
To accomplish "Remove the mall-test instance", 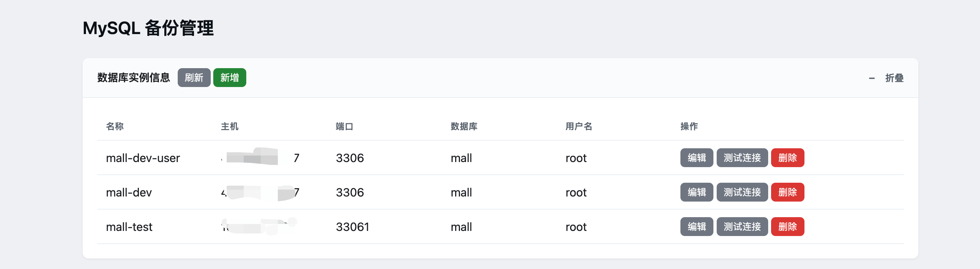I will pyautogui.click(x=787, y=227).
